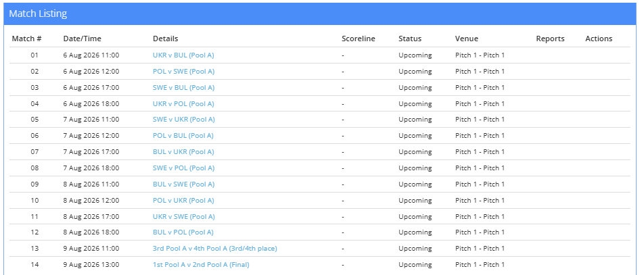Select the SWE v POL (Pool A) match
Image resolution: width=644 pixels, height=275 pixels.
click(183, 168)
